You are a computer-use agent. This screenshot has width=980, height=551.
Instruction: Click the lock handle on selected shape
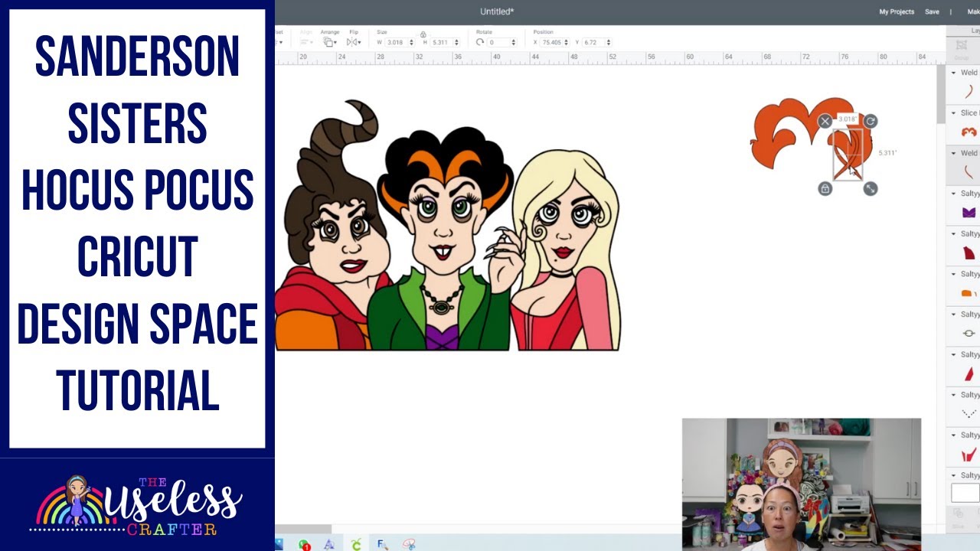pyautogui.click(x=825, y=188)
